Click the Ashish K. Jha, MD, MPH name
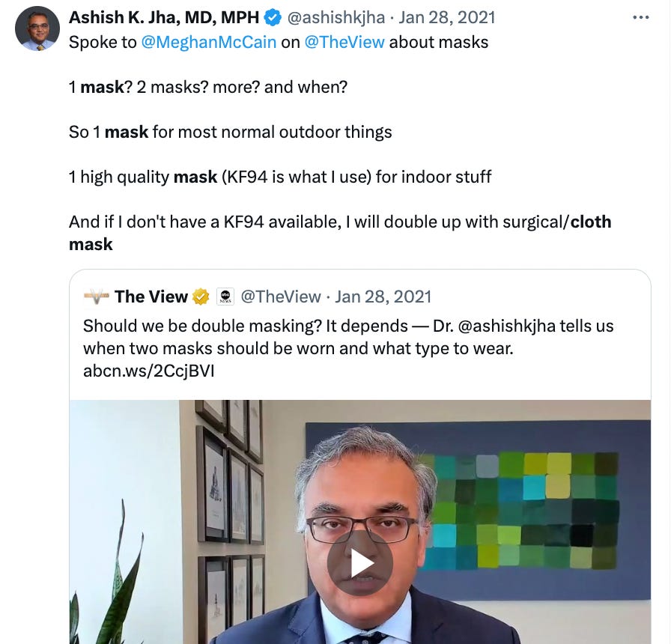 coord(164,18)
